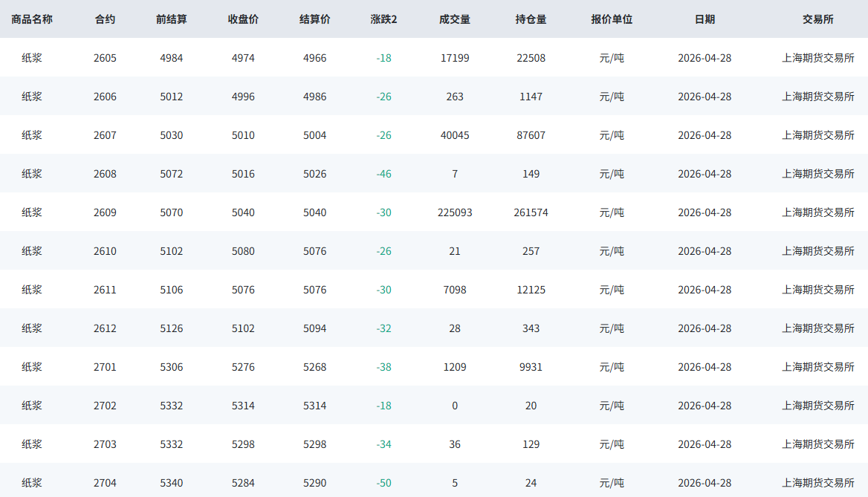This screenshot has width=868, height=497.
Task: Click contract 2609 in the 合约 column
Action: 105,212
